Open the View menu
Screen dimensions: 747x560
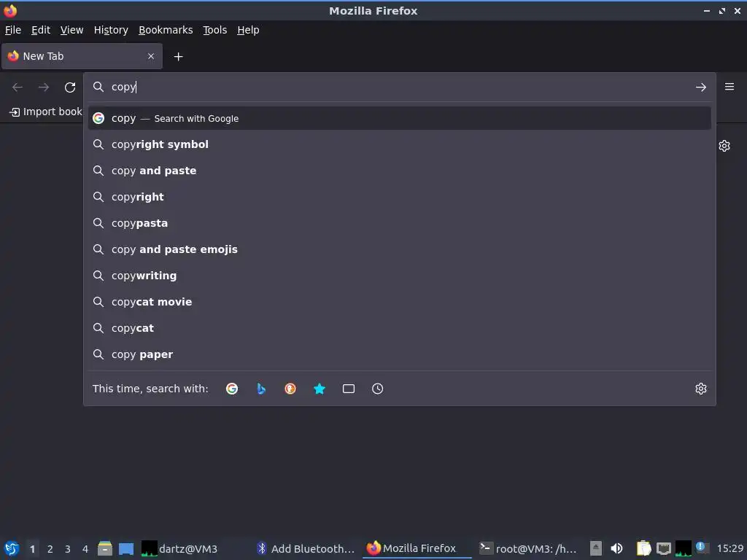click(72, 30)
